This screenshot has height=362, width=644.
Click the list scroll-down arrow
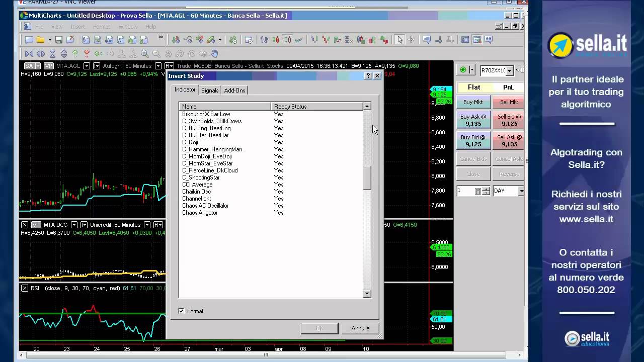[x=367, y=294]
